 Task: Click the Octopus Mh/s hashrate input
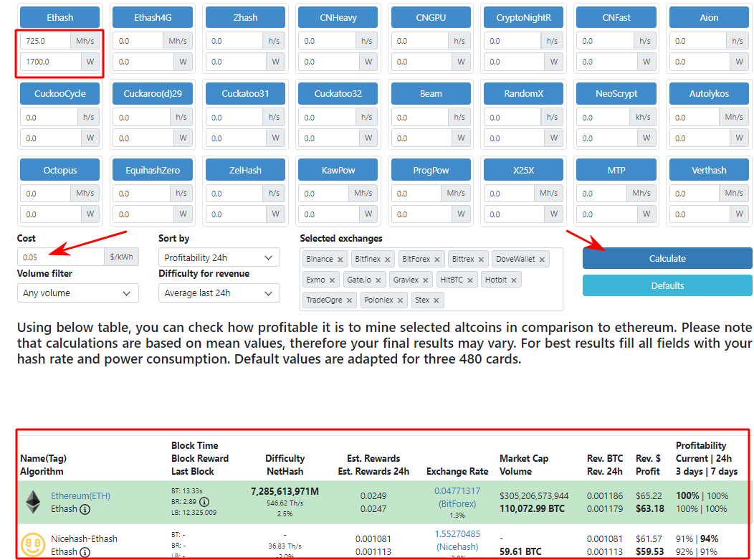[x=46, y=194]
